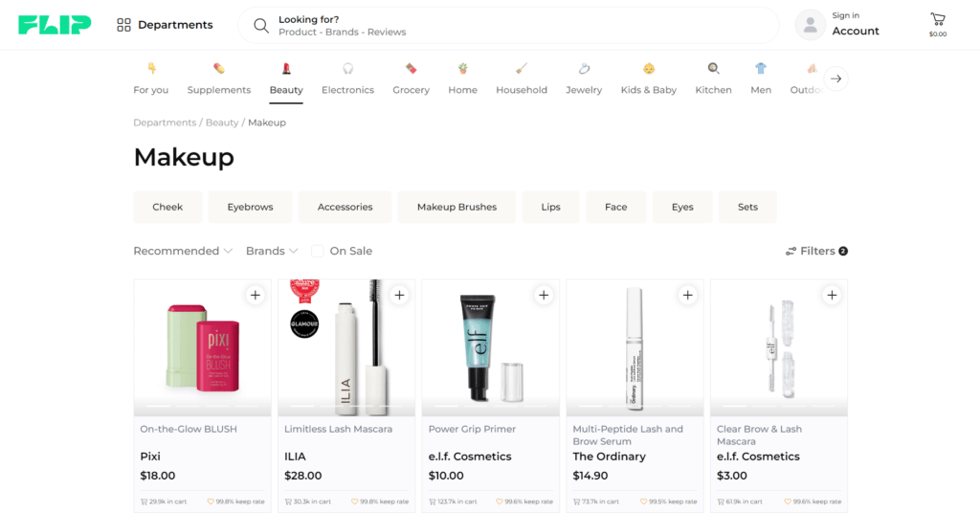Click the account avatar icon
This screenshot has height=513, width=980.
(x=810, y=25)
